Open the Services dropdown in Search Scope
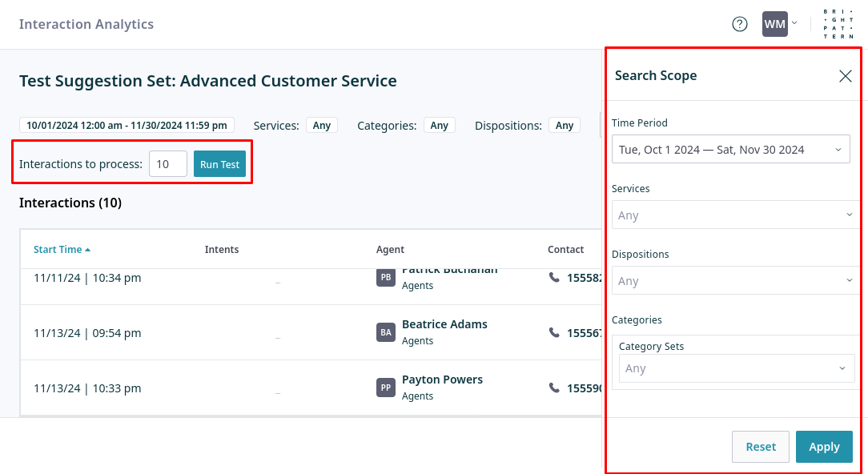The image size is (868, 474). click(x=730, y=215)
